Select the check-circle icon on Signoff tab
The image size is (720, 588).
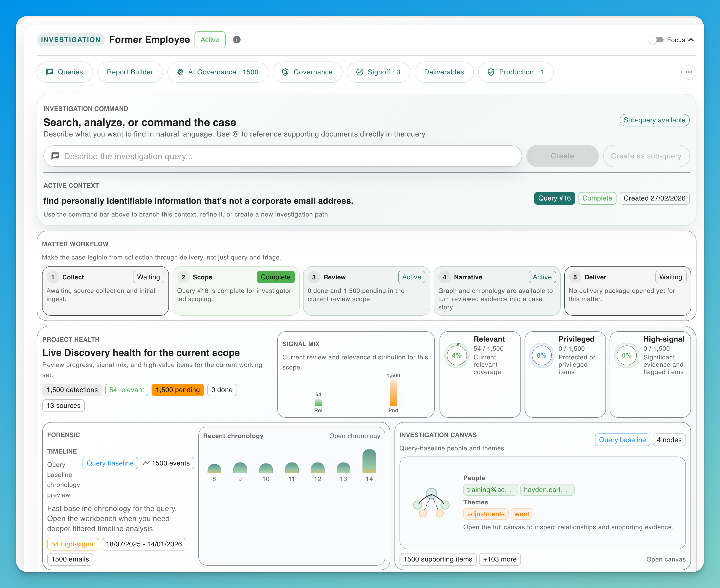[360, 72]
